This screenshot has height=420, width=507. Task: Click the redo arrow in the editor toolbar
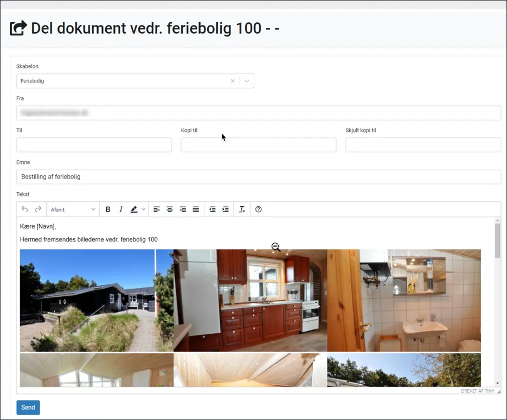pos(38,209)
